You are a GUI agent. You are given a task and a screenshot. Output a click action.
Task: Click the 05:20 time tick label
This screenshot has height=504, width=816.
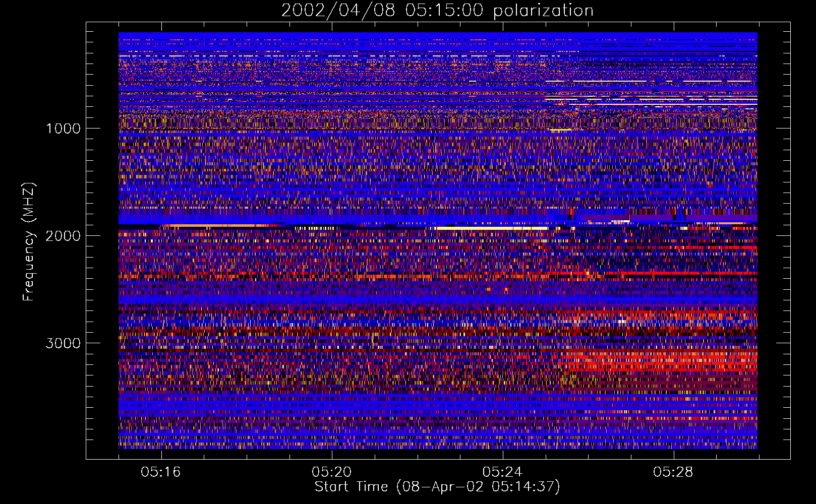331,472
